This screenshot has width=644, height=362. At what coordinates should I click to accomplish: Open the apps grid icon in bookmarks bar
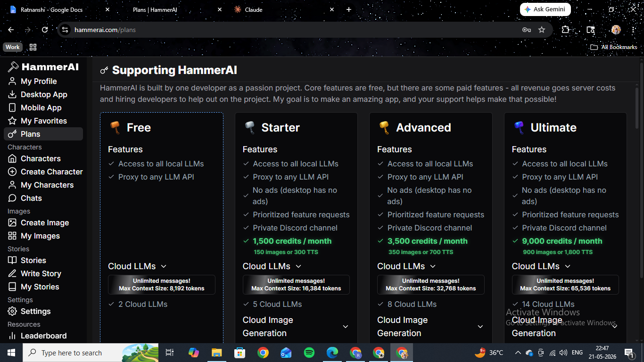point(33,47)
